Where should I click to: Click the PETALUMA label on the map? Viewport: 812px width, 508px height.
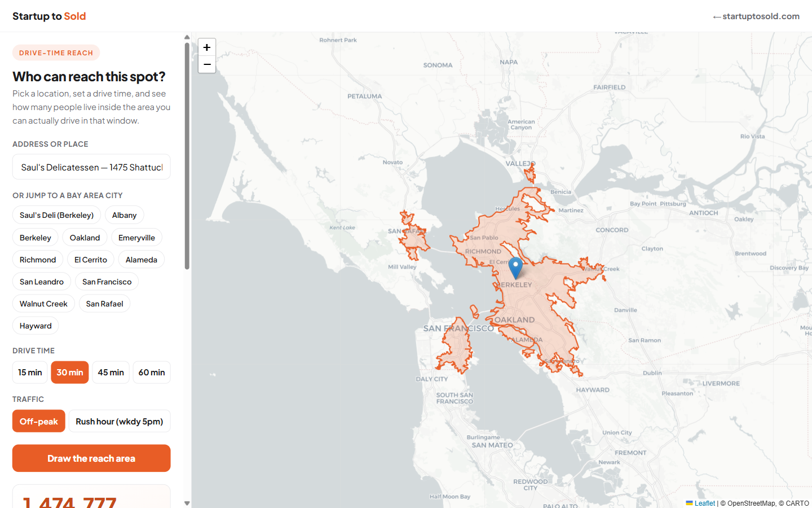(365, 97)
